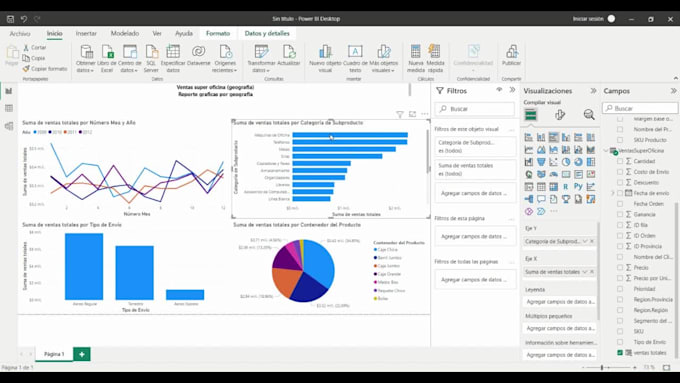Select the R script visual icon
The width and height of the screenshot is (680, 383).
pyautogui.click(x=566, y=187)
